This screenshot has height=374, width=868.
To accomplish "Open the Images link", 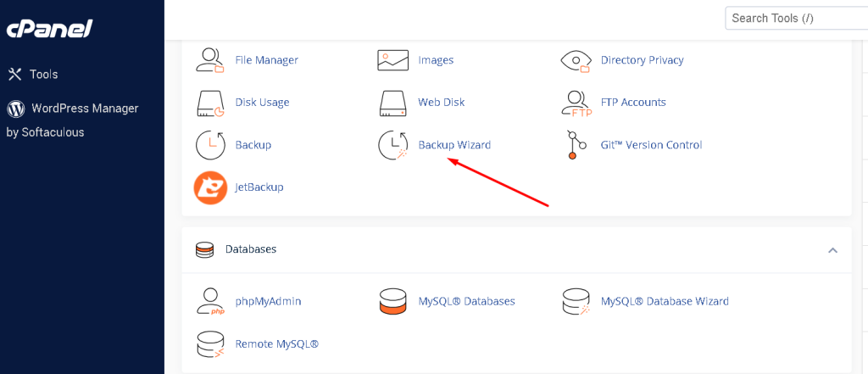I will 436,60.
